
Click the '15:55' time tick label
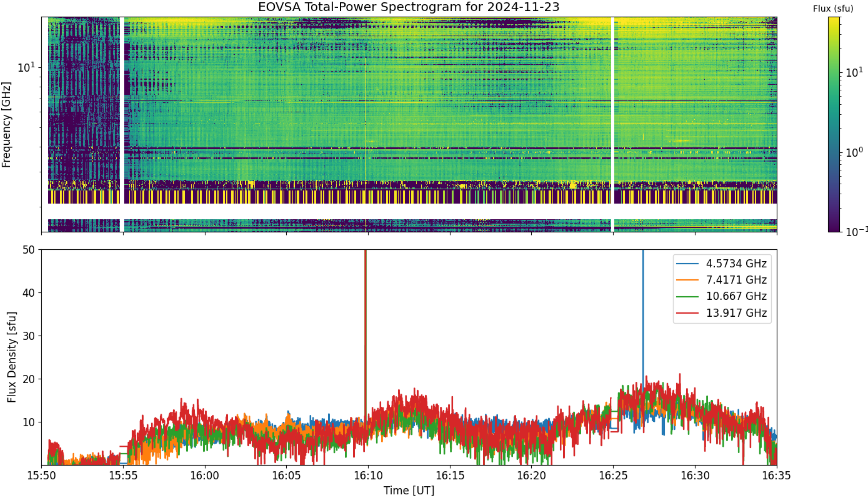pos(123,475)
